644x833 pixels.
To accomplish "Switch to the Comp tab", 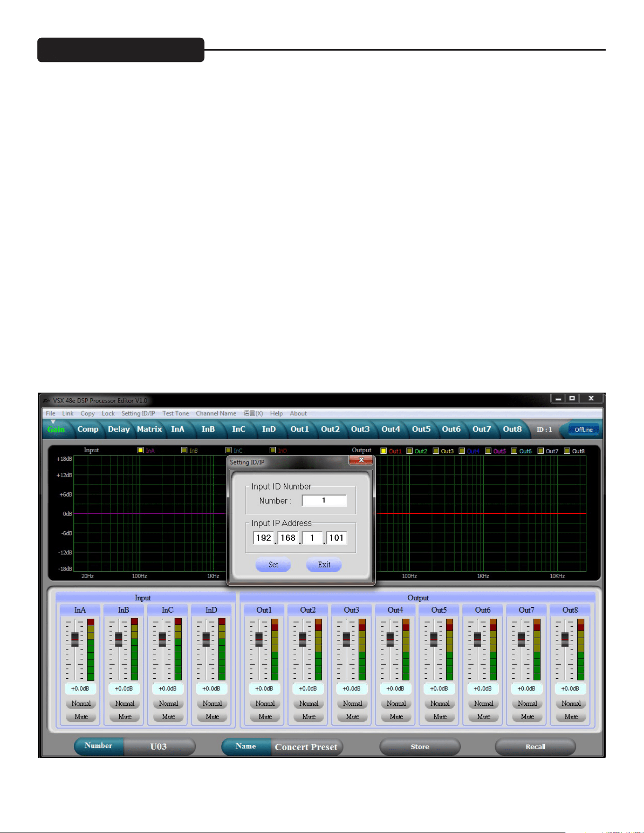I will (88, 430).
